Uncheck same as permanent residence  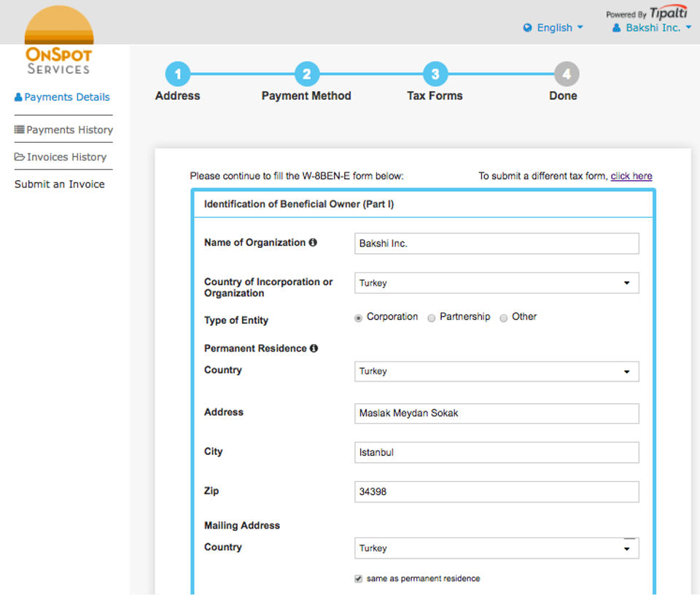(358, 579)
